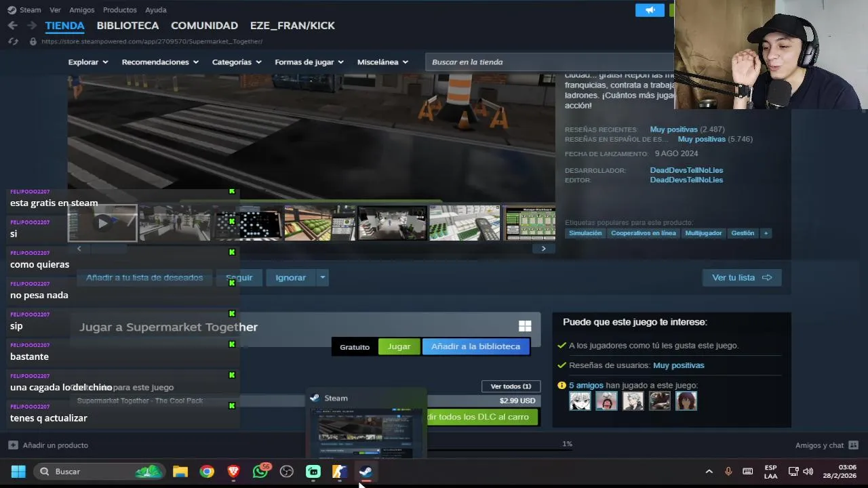
Task: Click the Seguir button
Action: pyautogui.click(x=239, y=277)
